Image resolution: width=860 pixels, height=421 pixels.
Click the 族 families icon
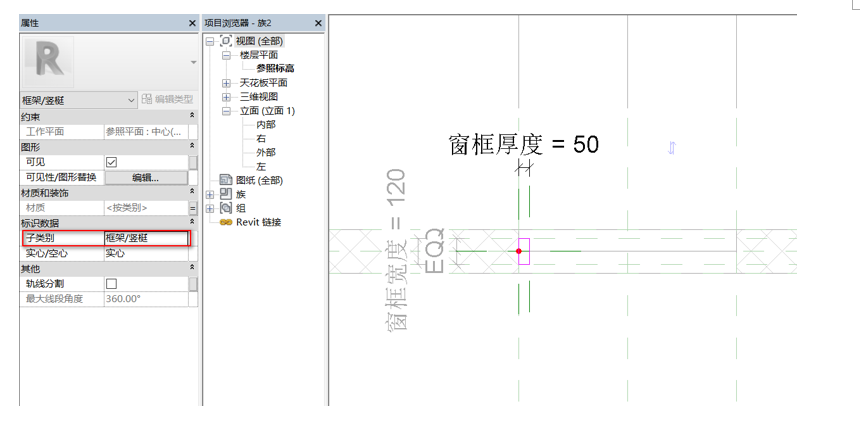pyautogui.click(x=225, y=194)
